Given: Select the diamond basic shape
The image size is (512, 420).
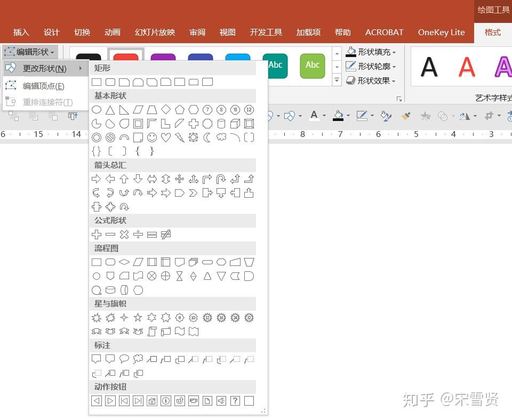Looking at the screenshot, I should click(x=166, y=110).
